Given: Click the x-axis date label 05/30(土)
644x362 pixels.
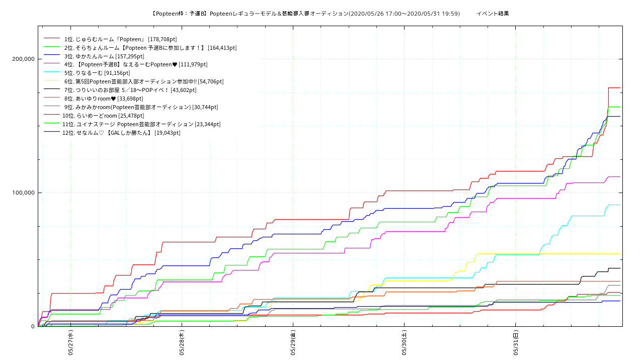Looking at the screenshot, I should [405, 343].
